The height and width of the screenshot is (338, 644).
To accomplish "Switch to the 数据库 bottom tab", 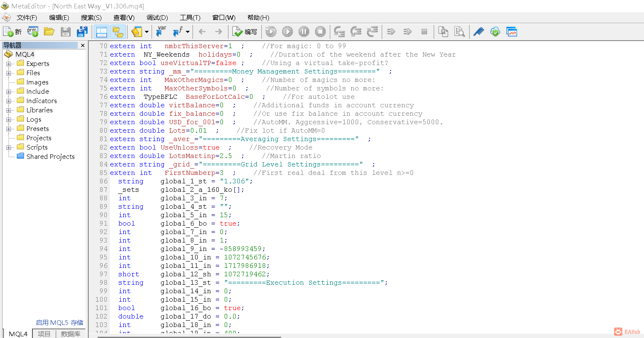I will [71, 334].
